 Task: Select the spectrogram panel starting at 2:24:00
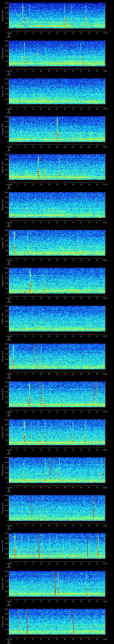pyautogui.click(x=57, y=318)
